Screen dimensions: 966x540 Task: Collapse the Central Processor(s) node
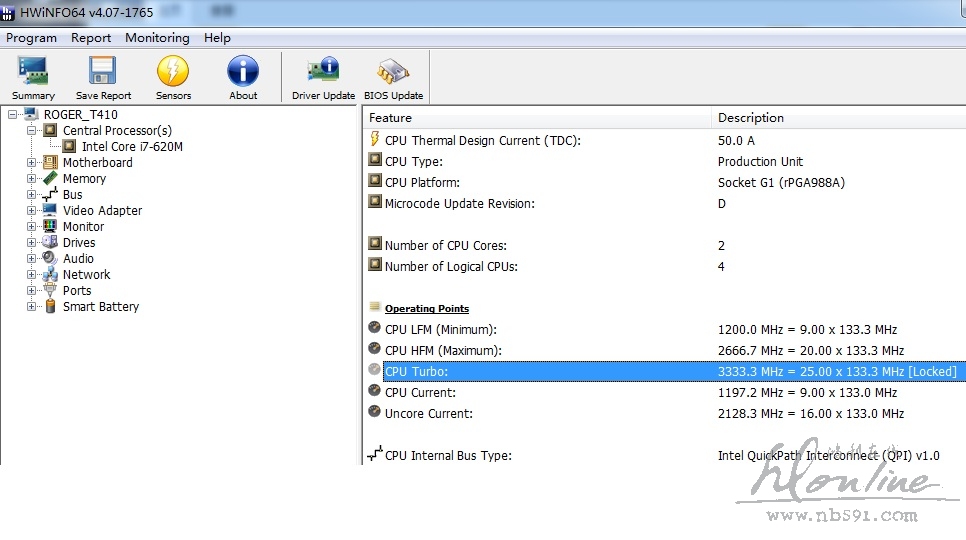click(32, 131)
